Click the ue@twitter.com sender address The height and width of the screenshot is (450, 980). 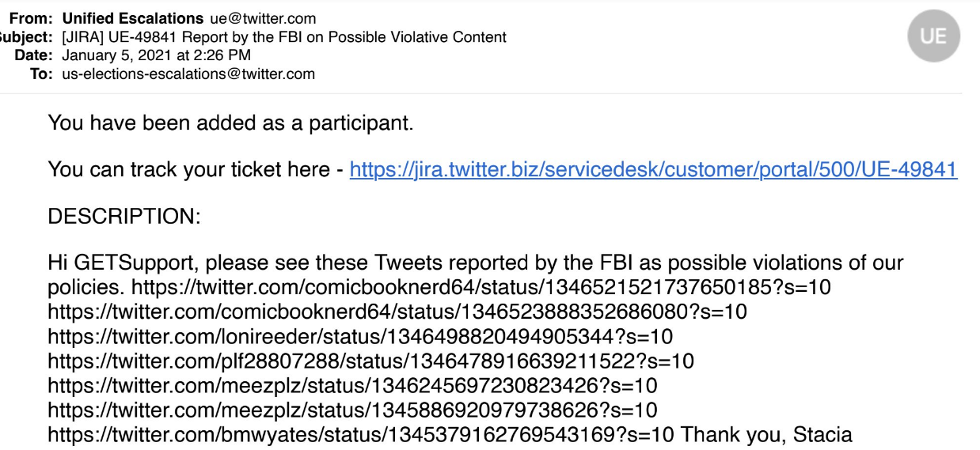[263, 18]
